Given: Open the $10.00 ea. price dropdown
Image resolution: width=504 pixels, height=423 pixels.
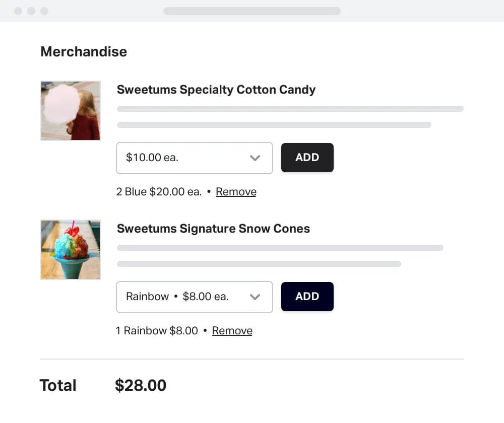Looking at the screenshot, I should pos(194,158).
